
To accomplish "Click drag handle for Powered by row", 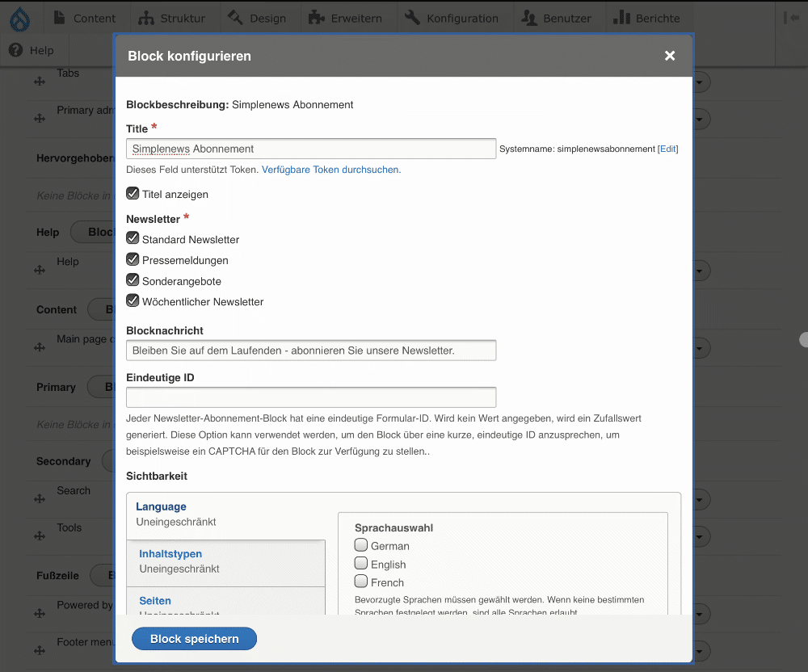I will click(x=40, y=613).
